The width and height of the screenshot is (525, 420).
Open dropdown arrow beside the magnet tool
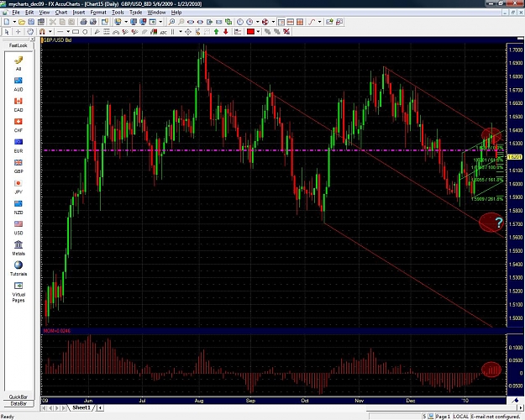50,32
